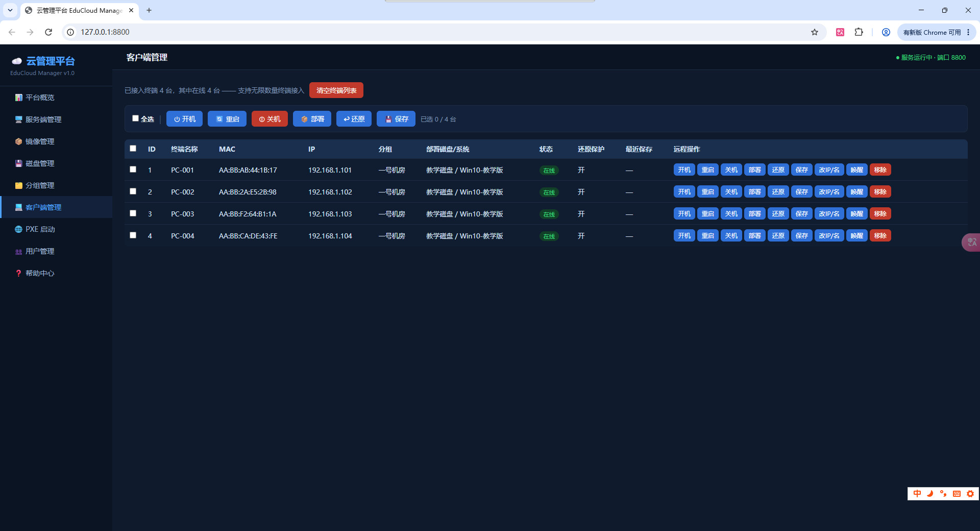Click row 还原 for PC-003

point(778,214)
